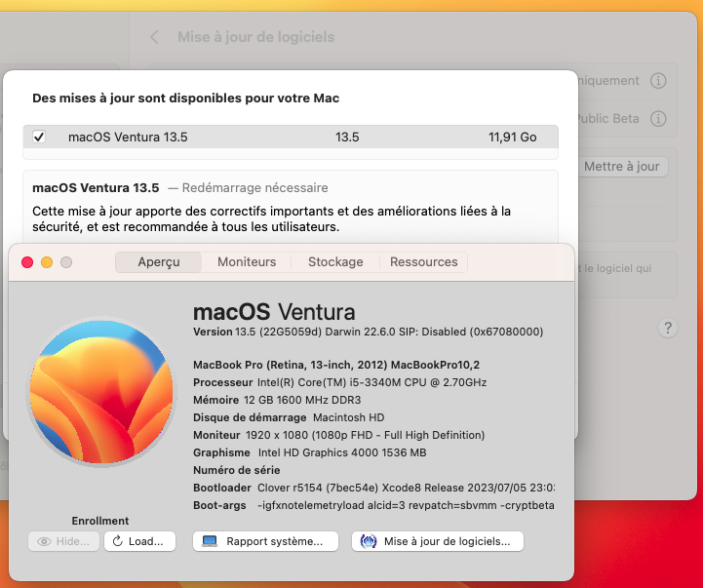
Task: Go back using the Software Update chevron
Action: point(154,37)
